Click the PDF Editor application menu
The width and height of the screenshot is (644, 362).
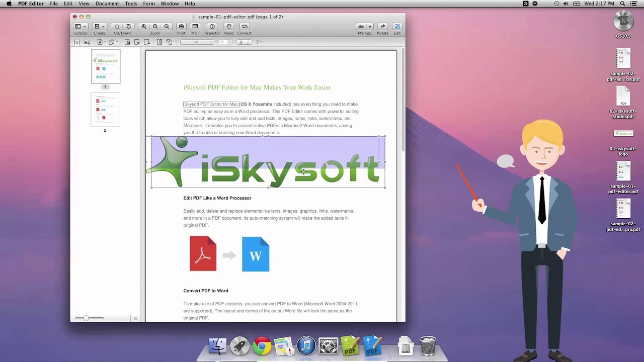point(31,4)
